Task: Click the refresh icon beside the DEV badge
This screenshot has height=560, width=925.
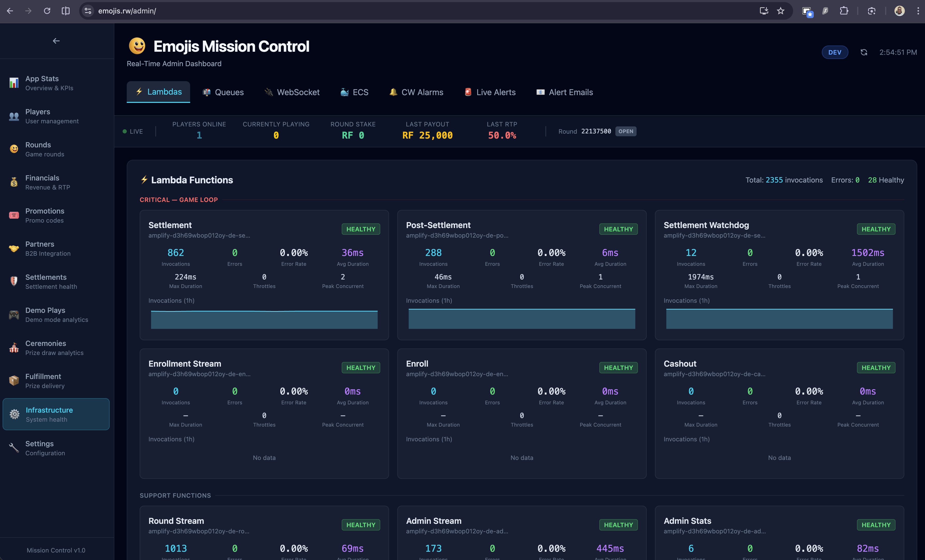Action: (x=864, y=52)
